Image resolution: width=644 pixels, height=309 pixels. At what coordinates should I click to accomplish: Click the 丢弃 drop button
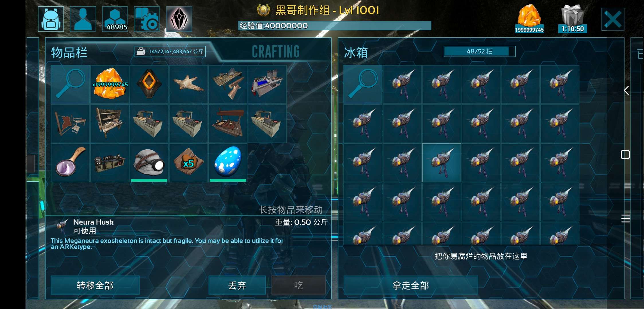(x=237, y=285)
